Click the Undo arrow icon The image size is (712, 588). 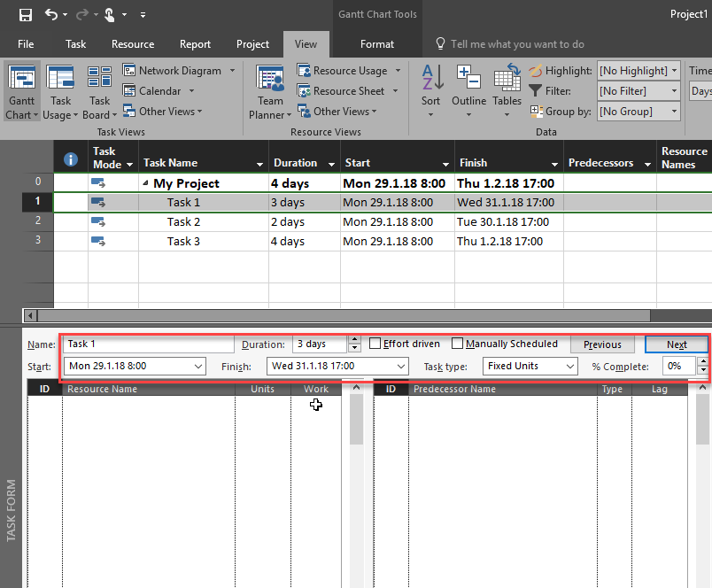[51, 14]
